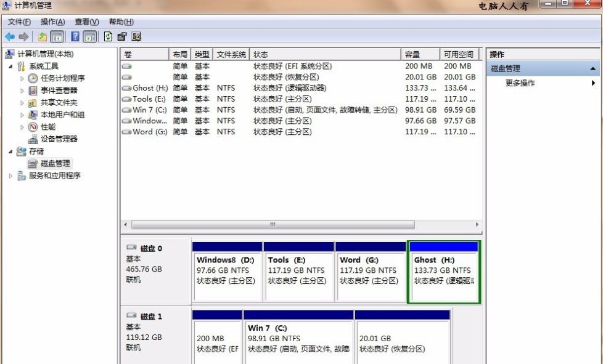Select the 200 MB EFI partition block
This screenshot has height=364, width=603.
pos(217,337)
